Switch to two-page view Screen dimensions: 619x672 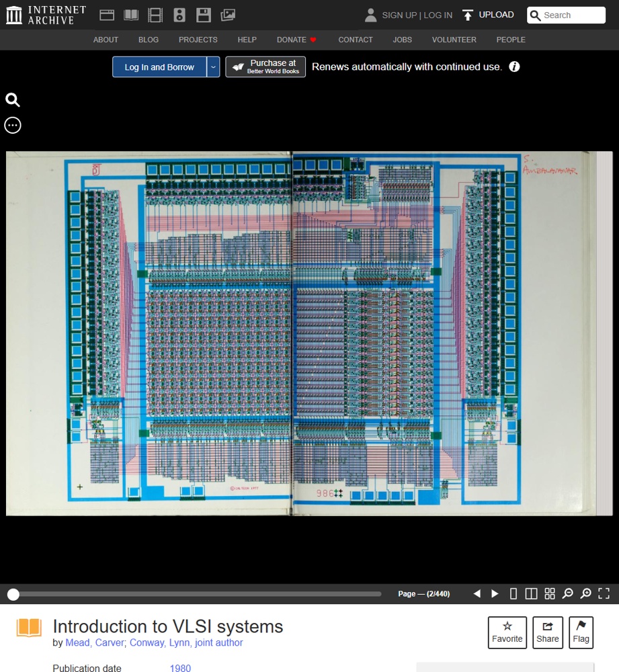(x=531, y=593)
